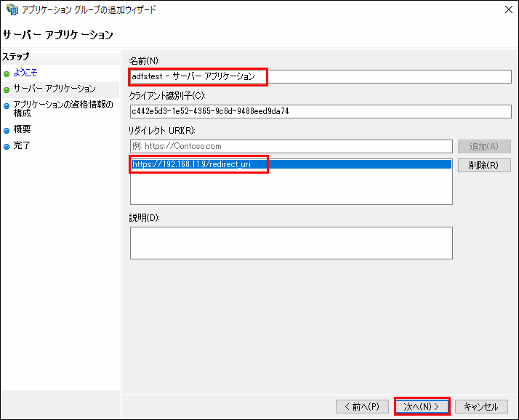Viewport: 519px width, 420px height.
Task: Click the wizard title bar application icon
Action: [x=12, y=9]
